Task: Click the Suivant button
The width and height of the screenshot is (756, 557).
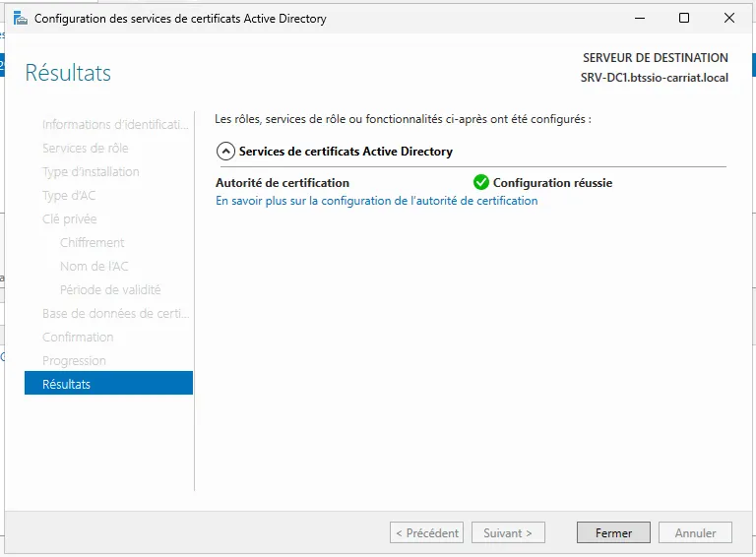Action: click(x=508, y=532)
